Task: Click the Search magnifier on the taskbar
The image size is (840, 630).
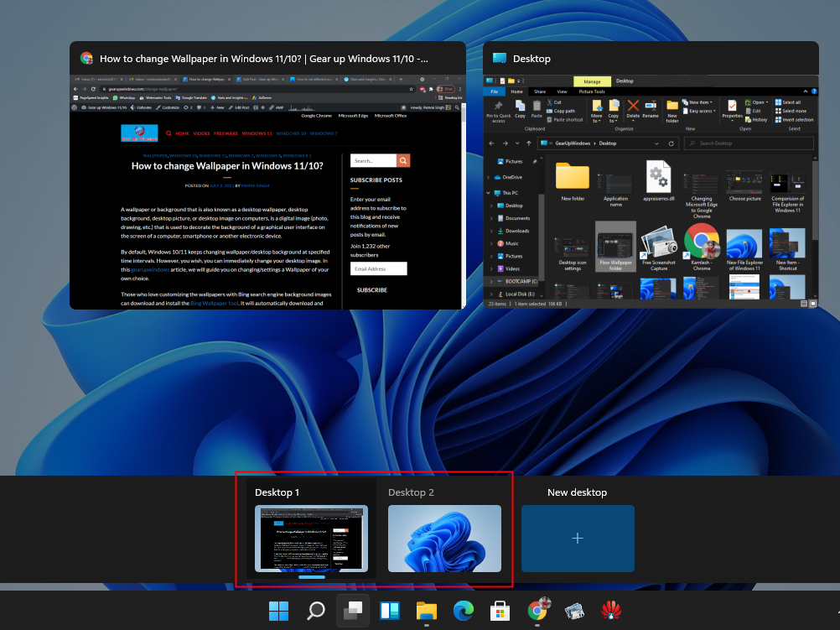Action: pyautogui.click(x=315, y=610)
